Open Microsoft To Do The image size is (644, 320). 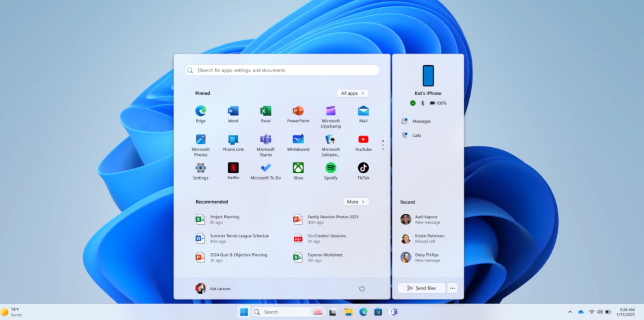click(266, 171)
